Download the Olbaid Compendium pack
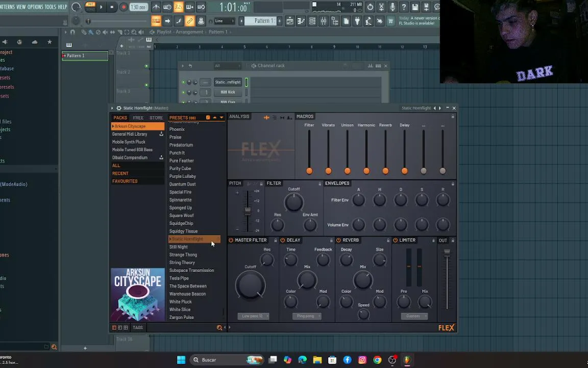The width and height of the screenshot is (588, 368). point(161,158)
